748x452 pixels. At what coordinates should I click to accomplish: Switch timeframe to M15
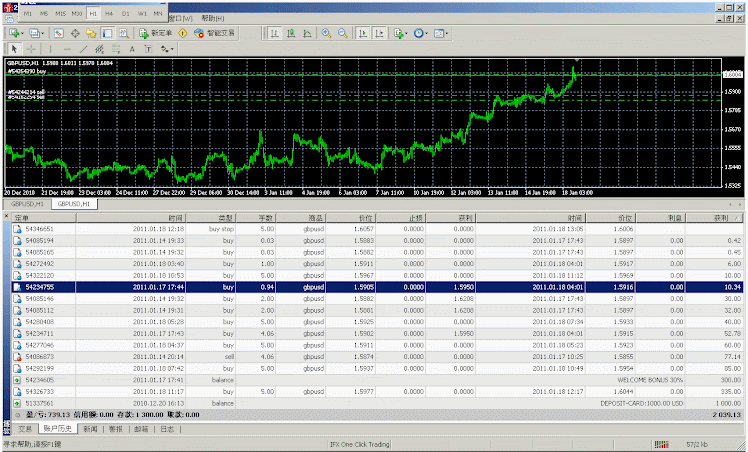[x=61, y=13]
